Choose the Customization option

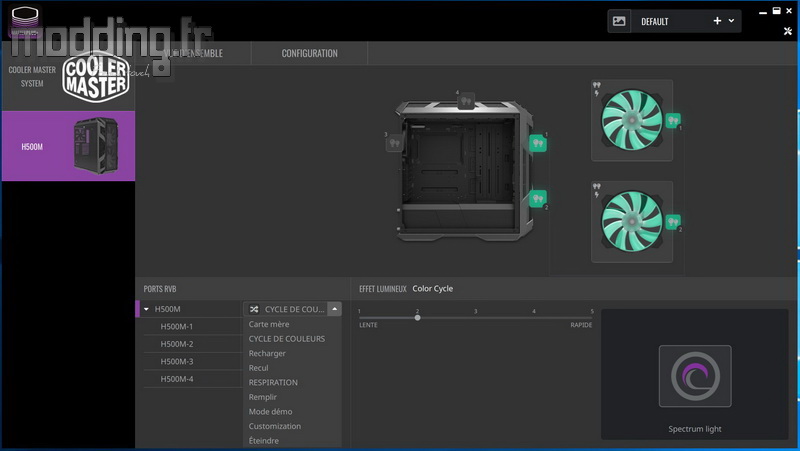tap(274, 426)
